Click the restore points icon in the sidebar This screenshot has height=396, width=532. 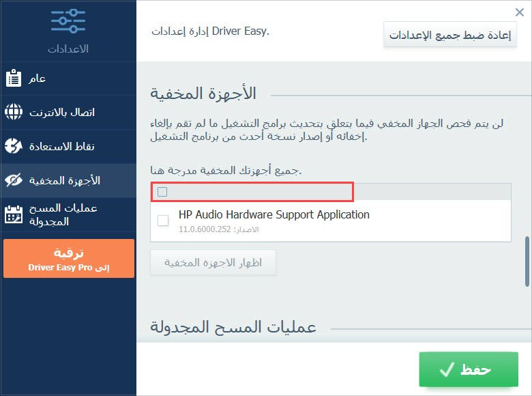pyautogui.click(x=13, y=146)
